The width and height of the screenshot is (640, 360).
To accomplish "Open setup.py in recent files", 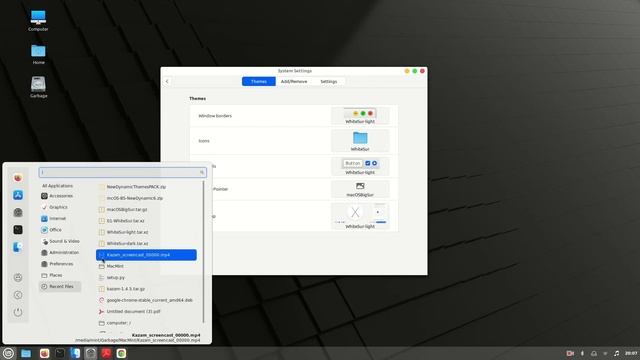I will 146,278.
